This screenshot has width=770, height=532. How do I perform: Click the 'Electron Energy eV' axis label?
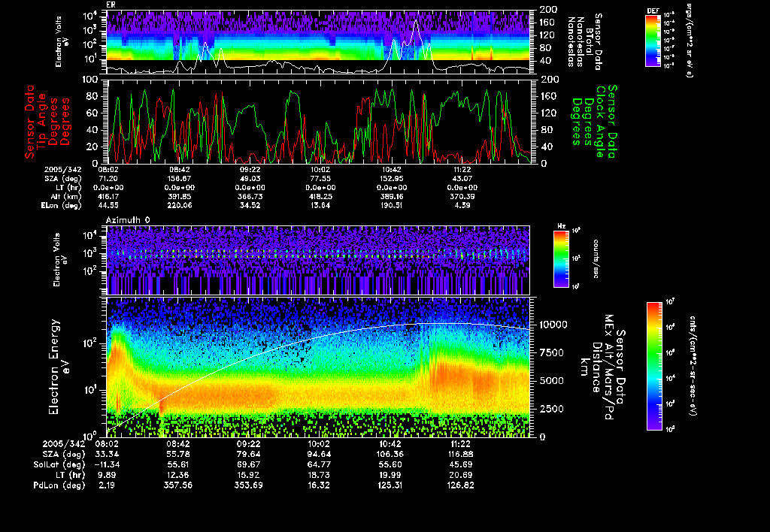(59, 367)
